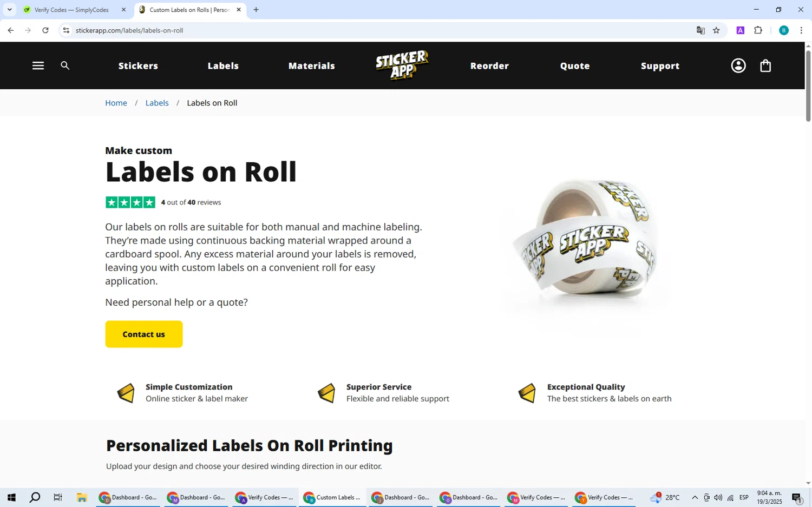Click the StickerApp logo
Viewport: 812px width, 507px height.
point(402,65)
